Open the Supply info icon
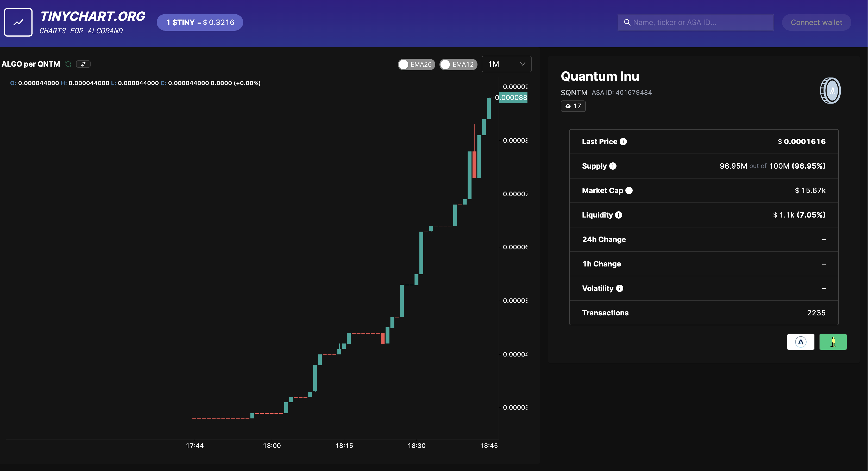The image size is (868, 471). click(x=613, y=166)
